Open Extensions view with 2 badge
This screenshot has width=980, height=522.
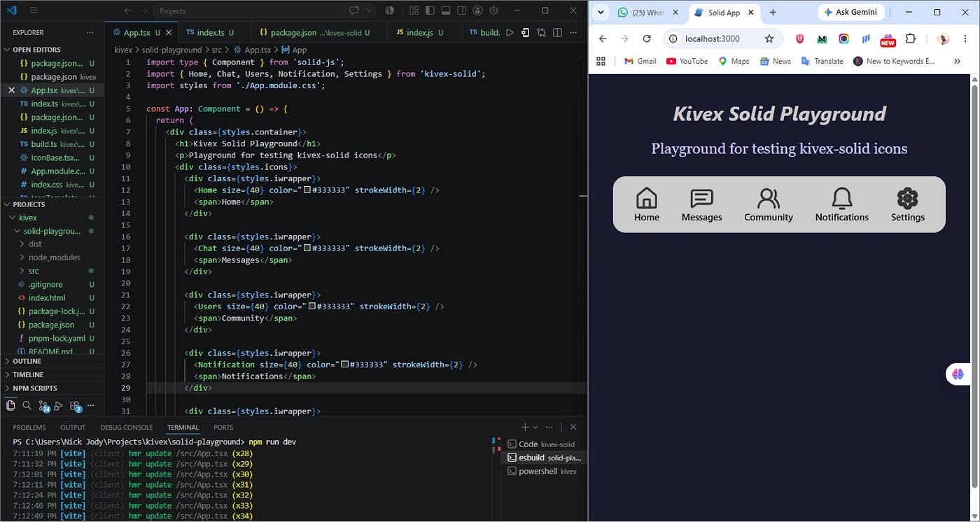(x=76, y=406)
